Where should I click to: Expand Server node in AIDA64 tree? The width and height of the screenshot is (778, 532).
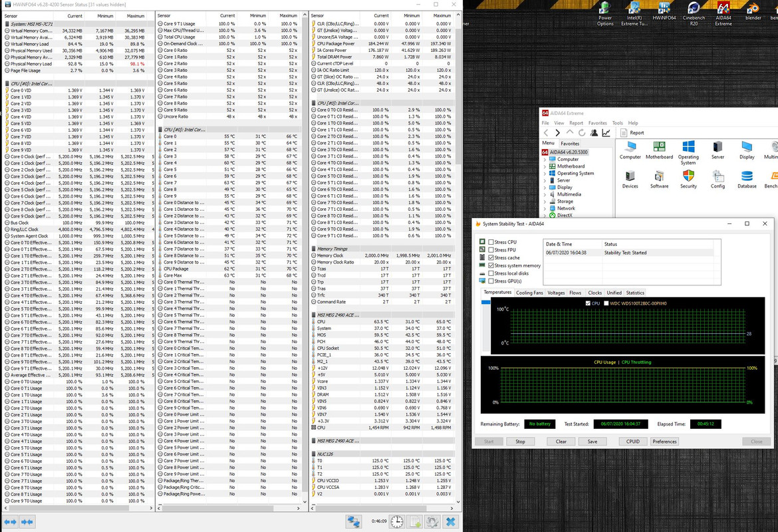pyautogui.click(x=545, y=180)
